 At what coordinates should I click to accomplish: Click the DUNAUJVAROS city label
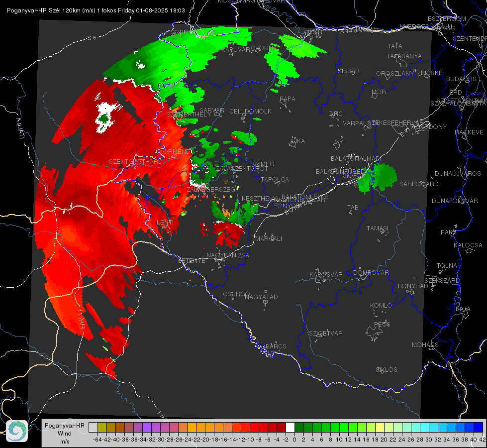coord(458,174)
